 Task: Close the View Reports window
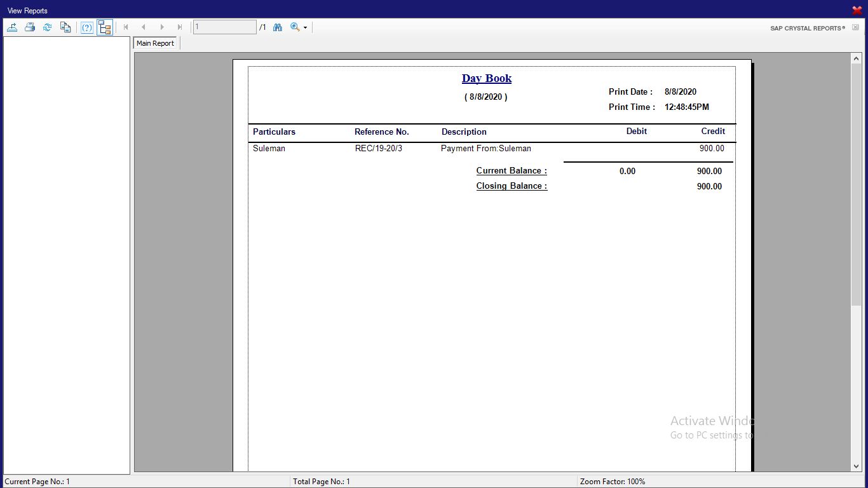(857, 10)
